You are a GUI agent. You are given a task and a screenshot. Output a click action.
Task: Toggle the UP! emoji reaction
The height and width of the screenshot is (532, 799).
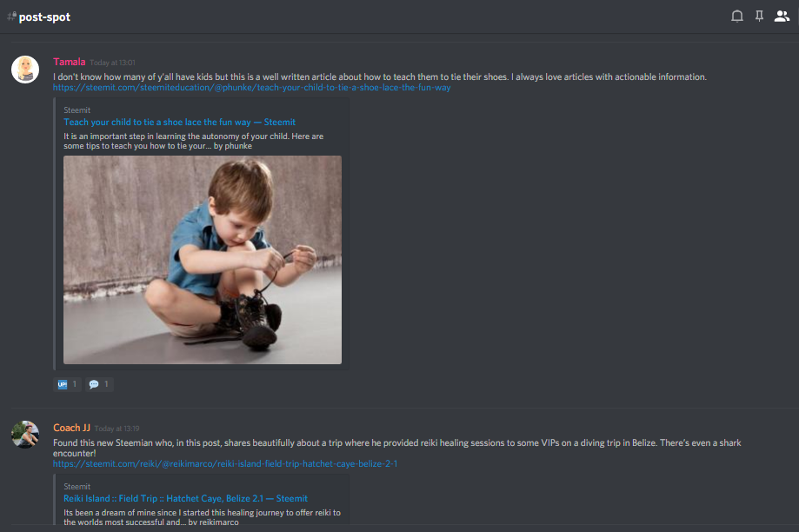pyautogui.click(x=67, y=384)
